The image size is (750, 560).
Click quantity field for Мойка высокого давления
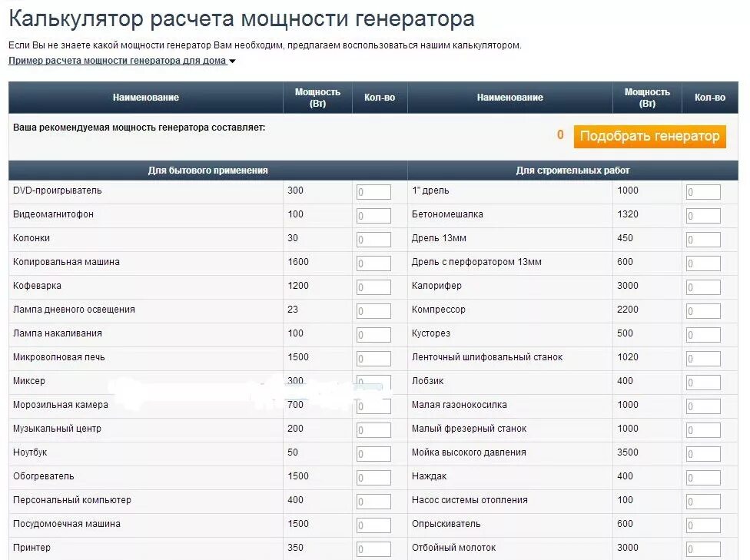[703, 454]
